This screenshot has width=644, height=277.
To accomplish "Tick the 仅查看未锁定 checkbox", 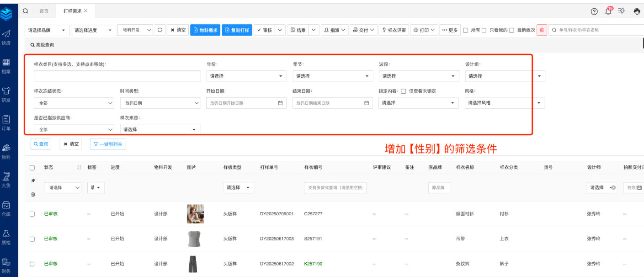I will pyautogui.click(x=403, y=91).
